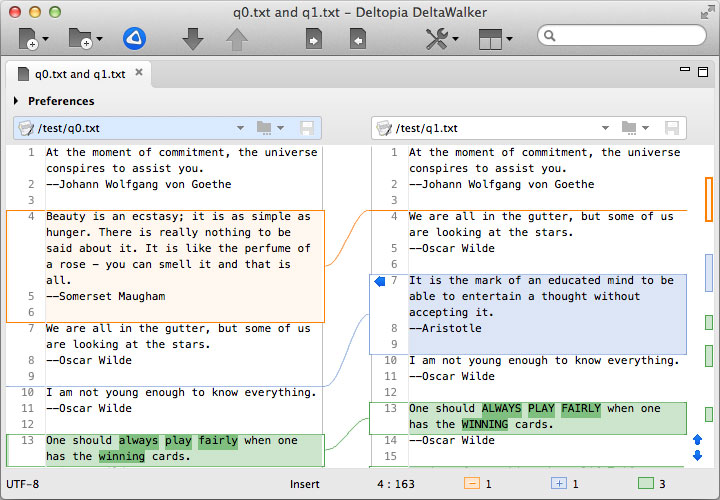Click the green changes count indicator in status bar

[x=647, y=484]
